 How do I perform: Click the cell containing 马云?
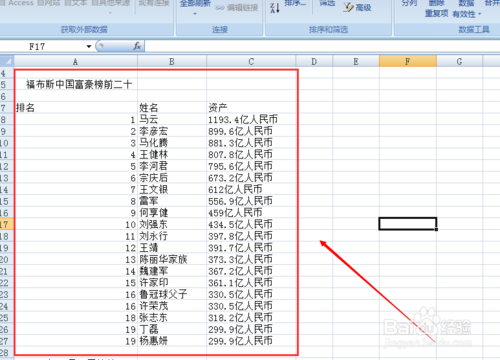coord(172,119)
